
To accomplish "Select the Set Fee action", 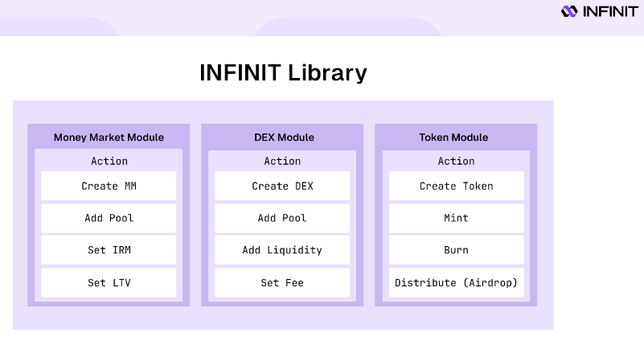I will (282, 283).
